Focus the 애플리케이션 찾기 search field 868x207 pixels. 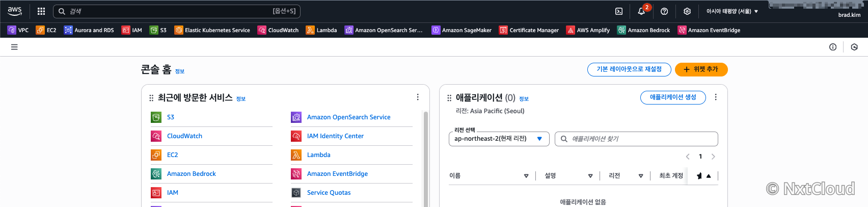636,139
